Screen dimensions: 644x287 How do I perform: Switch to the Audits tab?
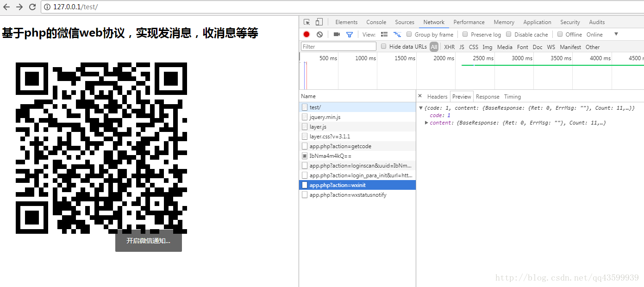pos(597,22)
